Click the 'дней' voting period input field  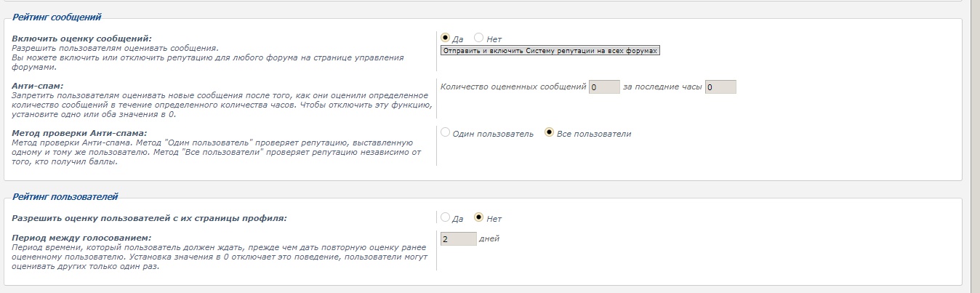459,239
